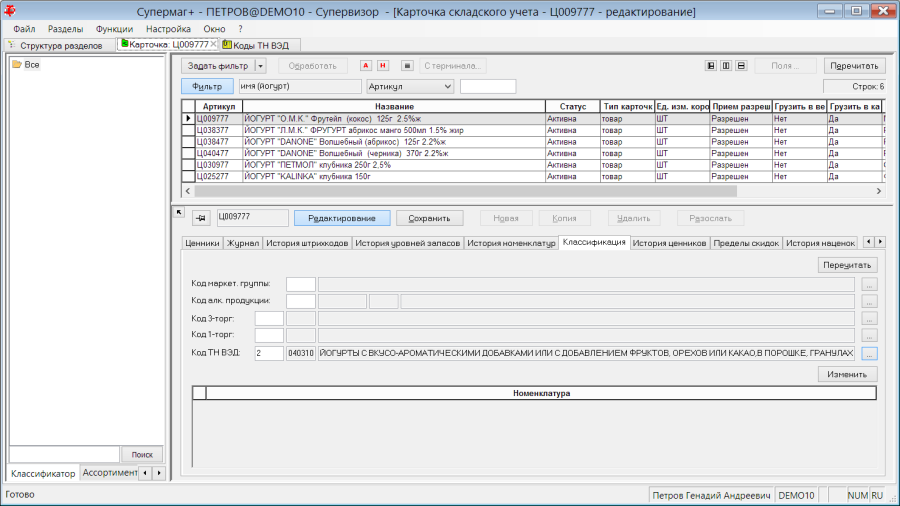The image size is (900, 506).
Task: Open the 'Функции' menu
Action: [114, 29]
